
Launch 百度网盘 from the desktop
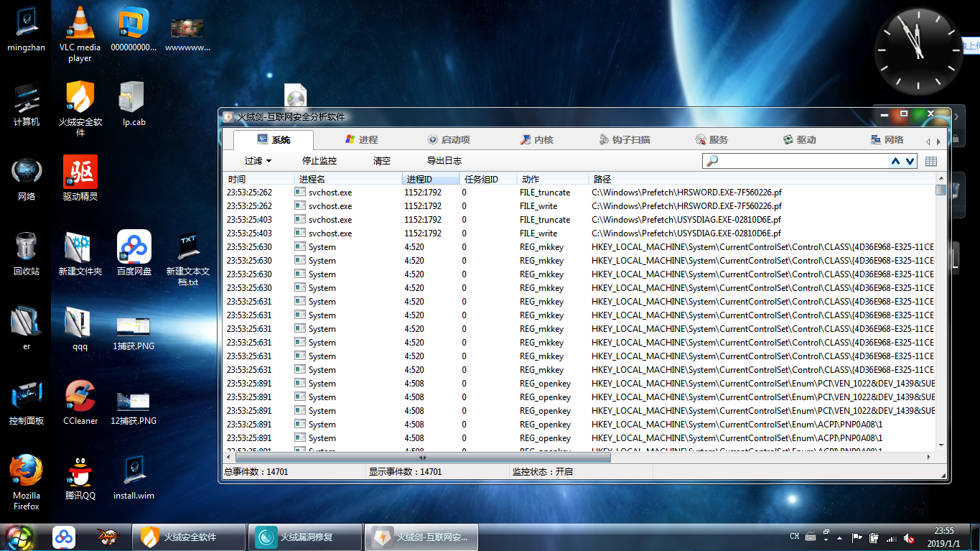coord(134,254)
